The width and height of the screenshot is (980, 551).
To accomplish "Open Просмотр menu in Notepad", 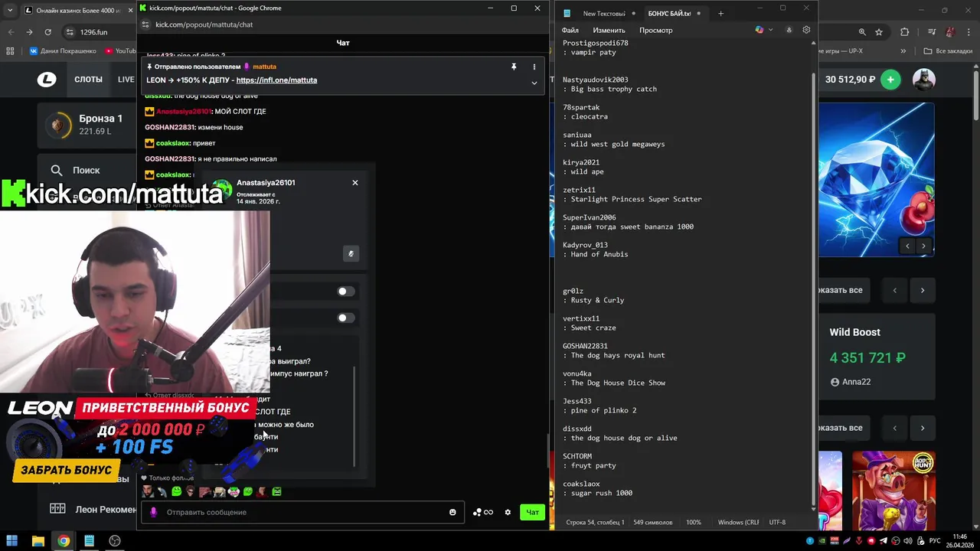I will point(655,30).
